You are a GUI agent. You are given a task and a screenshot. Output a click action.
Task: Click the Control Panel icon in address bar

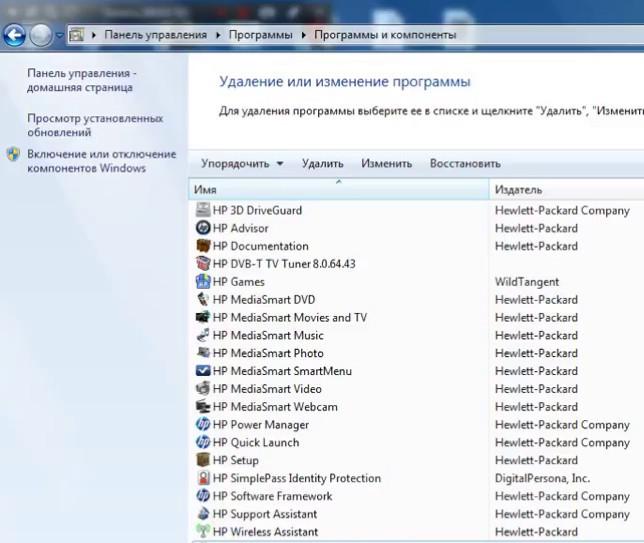click(x=76, y=35)
